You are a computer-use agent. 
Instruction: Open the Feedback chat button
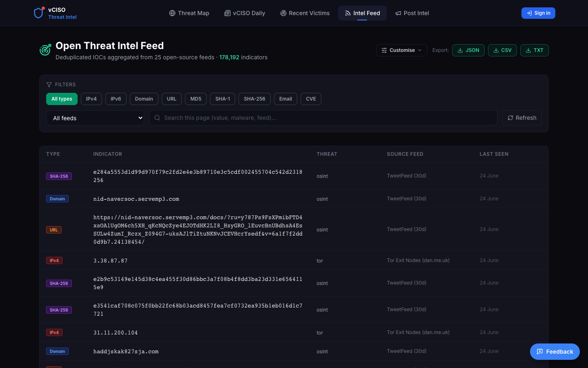point(555,352)
